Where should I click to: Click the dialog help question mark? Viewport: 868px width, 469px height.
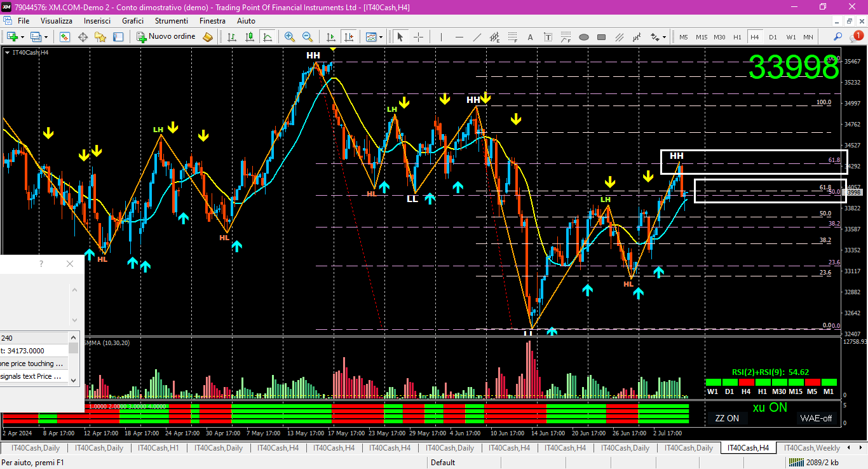(x=41, y=264)
